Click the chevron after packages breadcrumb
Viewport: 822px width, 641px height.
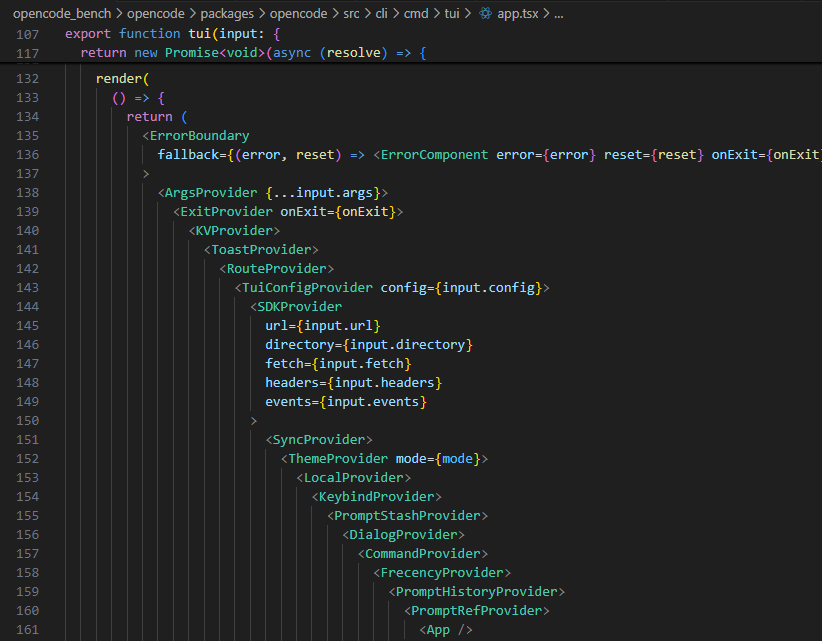[262, 14]
